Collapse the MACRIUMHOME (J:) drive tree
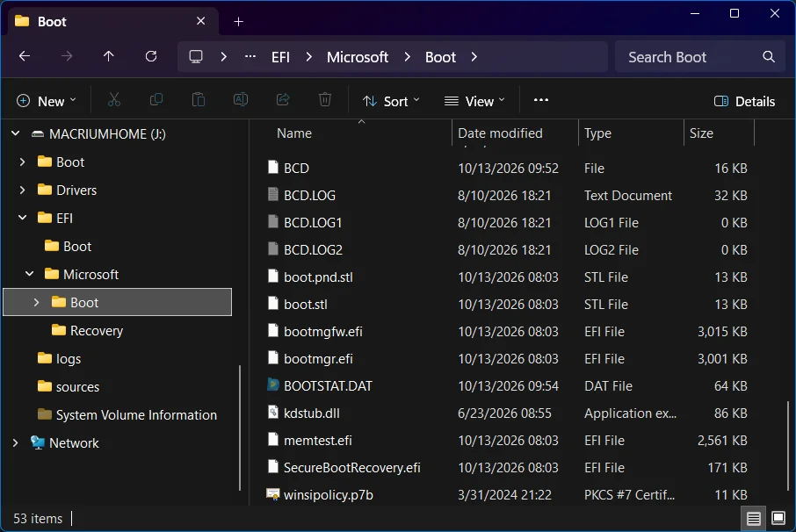This screenshot has width=796, height=532. pos(16,134)
